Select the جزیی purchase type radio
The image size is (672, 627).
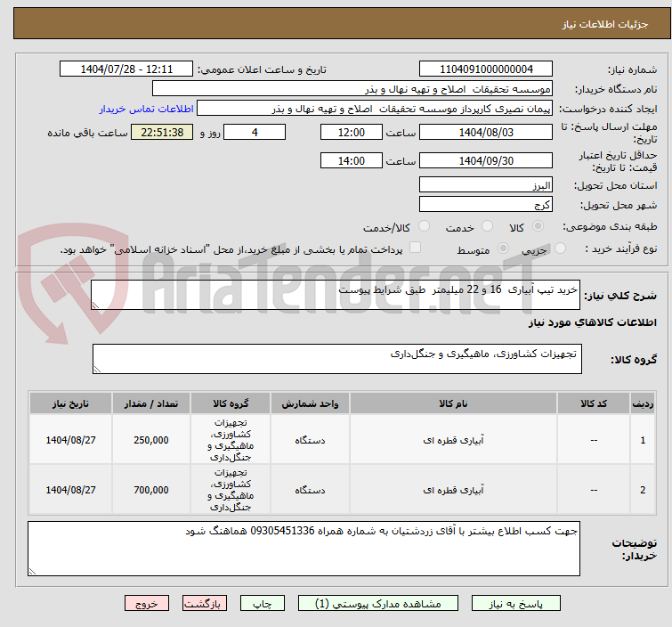(560, 248)
